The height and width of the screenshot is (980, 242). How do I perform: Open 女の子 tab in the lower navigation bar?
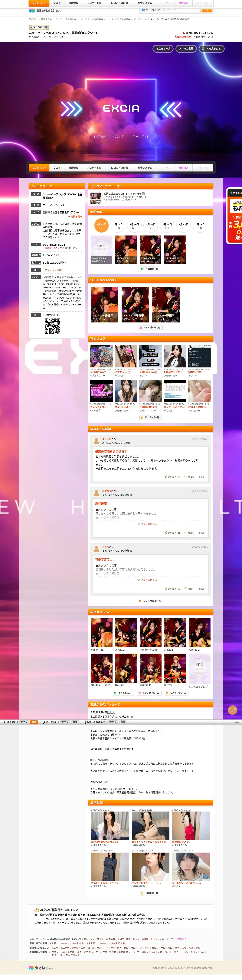[x=57, y=168]
